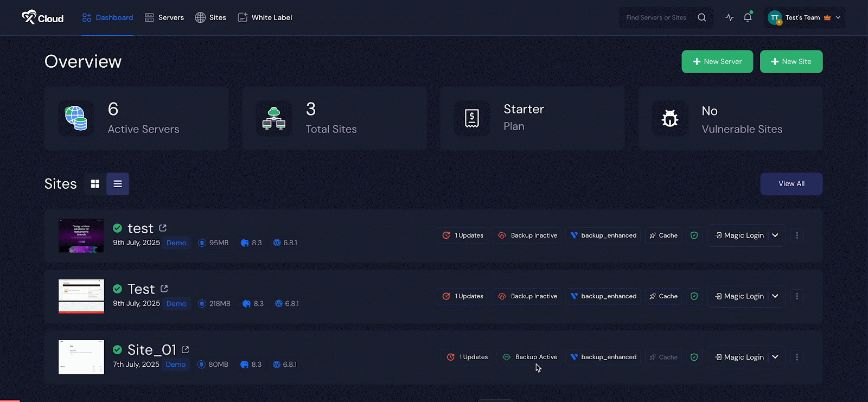Switch to list view of sites
The width and height of the screenshot is (868, 402).
118,184
